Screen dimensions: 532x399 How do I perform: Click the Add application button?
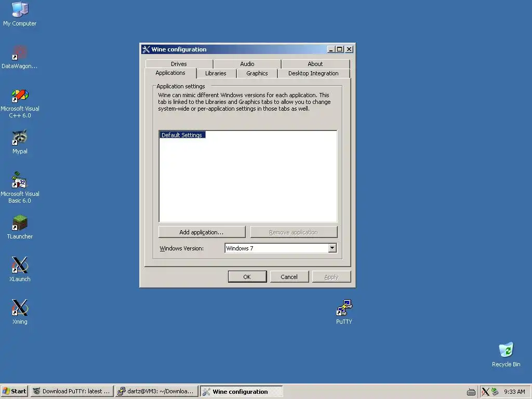(202, 232)
